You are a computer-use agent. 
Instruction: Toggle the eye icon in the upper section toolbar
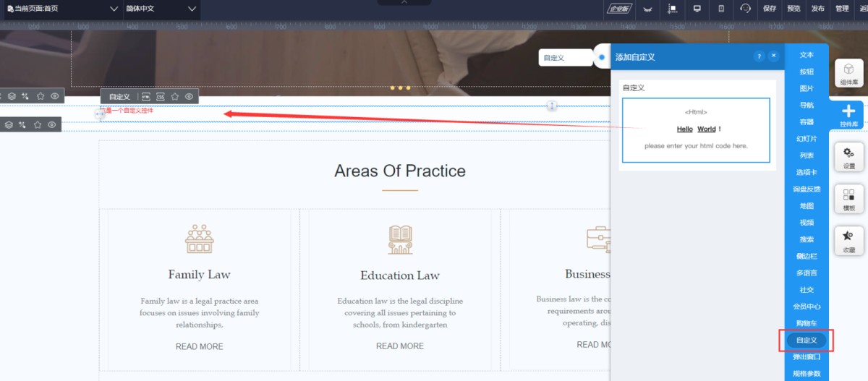pos(55,95)
